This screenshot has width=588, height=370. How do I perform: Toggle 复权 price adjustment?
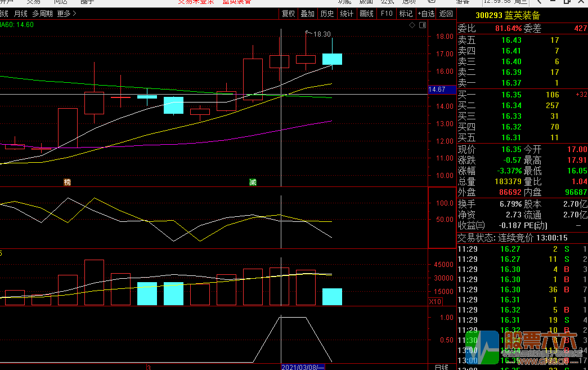point(288,14)
